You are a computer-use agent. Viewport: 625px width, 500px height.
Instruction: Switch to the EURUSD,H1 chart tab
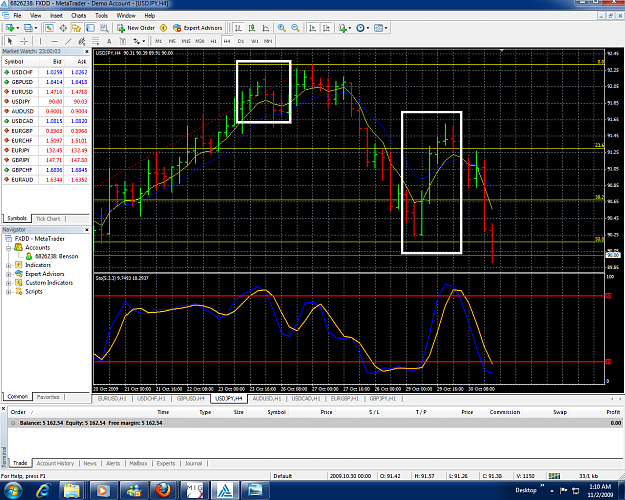point(112,399)
